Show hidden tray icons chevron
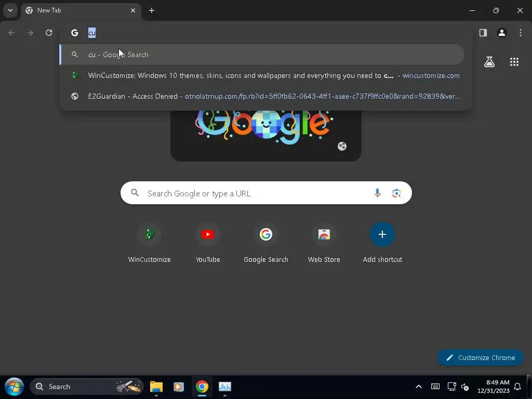Screen dimensions: 532x399 [x=419, y=387]
